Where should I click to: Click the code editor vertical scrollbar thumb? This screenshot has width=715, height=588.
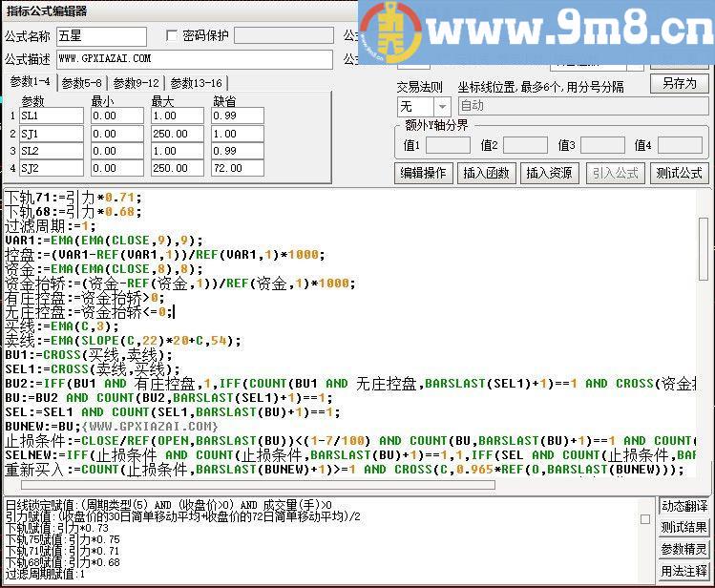coord(704,249)
